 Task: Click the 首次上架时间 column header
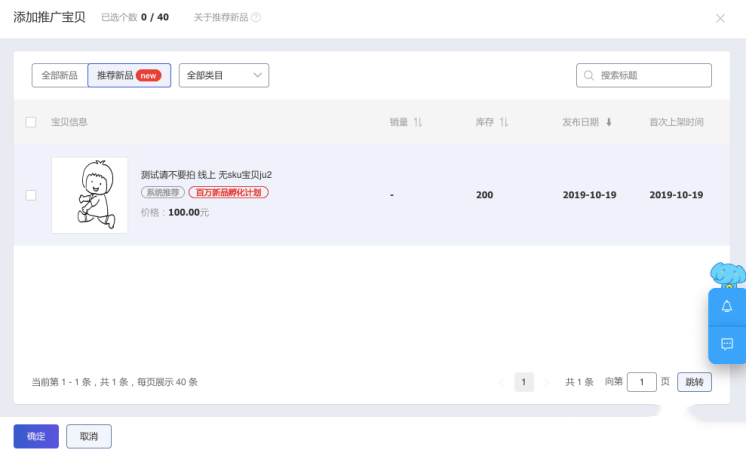(x=676, y=122)
